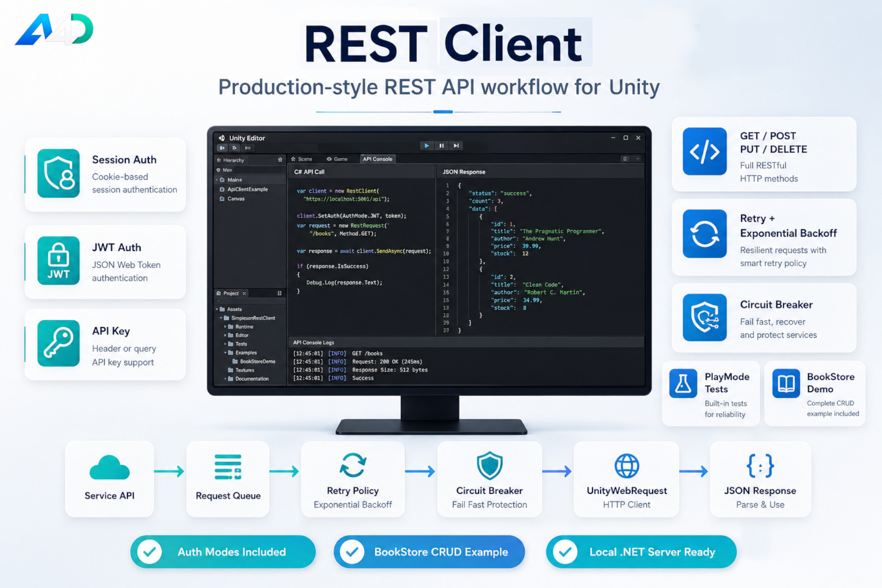
Task: Click the REST Client headline
Action: tap(443, 44)
